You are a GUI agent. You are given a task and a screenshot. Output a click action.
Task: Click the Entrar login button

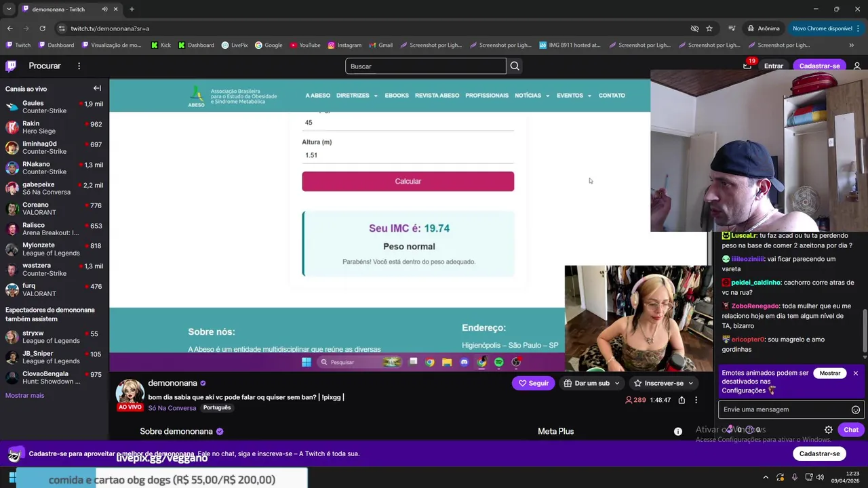[x=774, y=66]
